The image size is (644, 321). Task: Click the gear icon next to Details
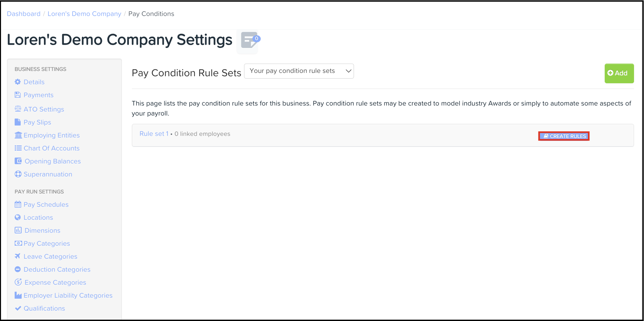[18, 82]
